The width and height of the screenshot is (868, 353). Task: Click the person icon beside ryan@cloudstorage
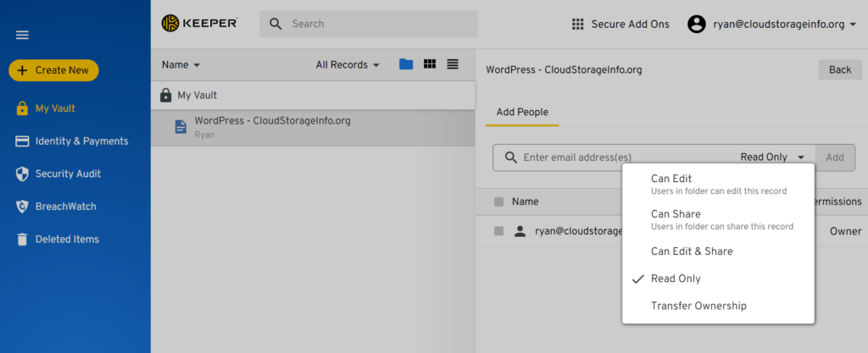[x=520, y=231]
